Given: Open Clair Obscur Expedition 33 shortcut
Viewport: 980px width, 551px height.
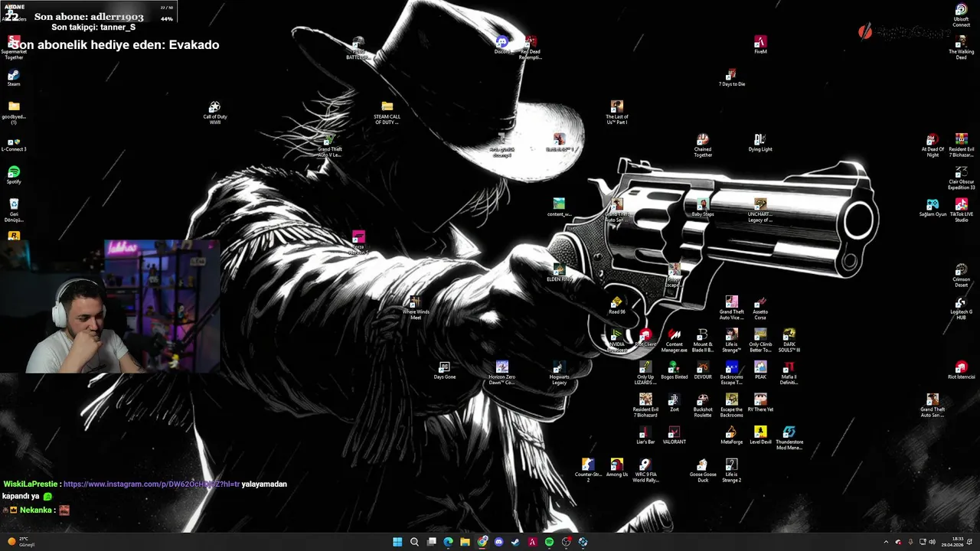Looking at the screenshot, I should point(961,178).
